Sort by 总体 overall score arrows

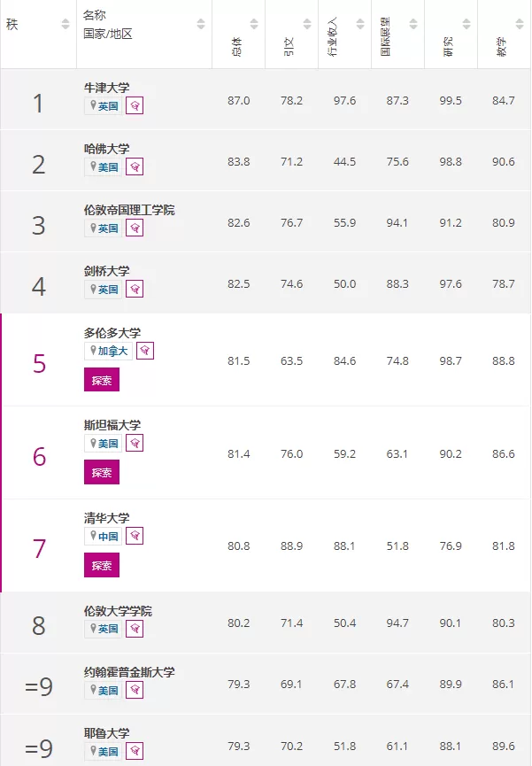click(253, 23)
